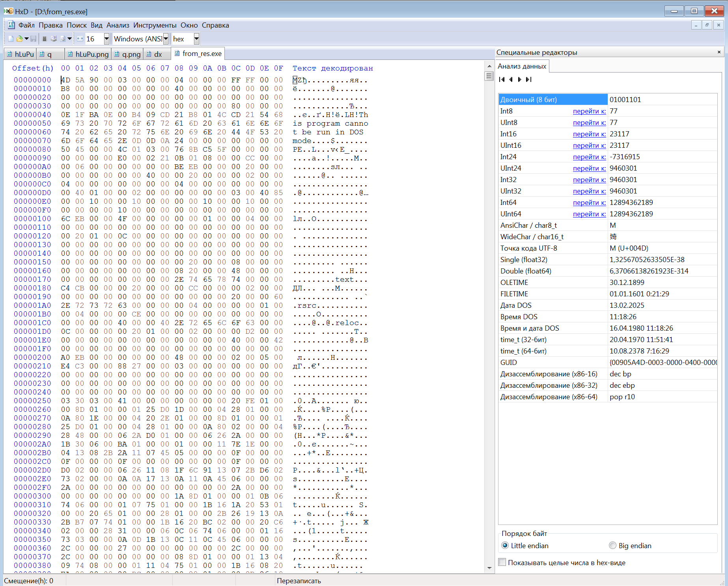728x586 pixels.
Task: Switch to the hLuPu.png tab
Action: (88, 54)
